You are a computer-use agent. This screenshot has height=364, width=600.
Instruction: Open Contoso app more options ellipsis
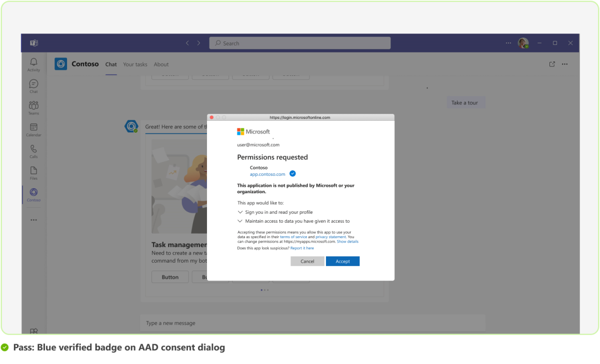(x=564, y=64)
